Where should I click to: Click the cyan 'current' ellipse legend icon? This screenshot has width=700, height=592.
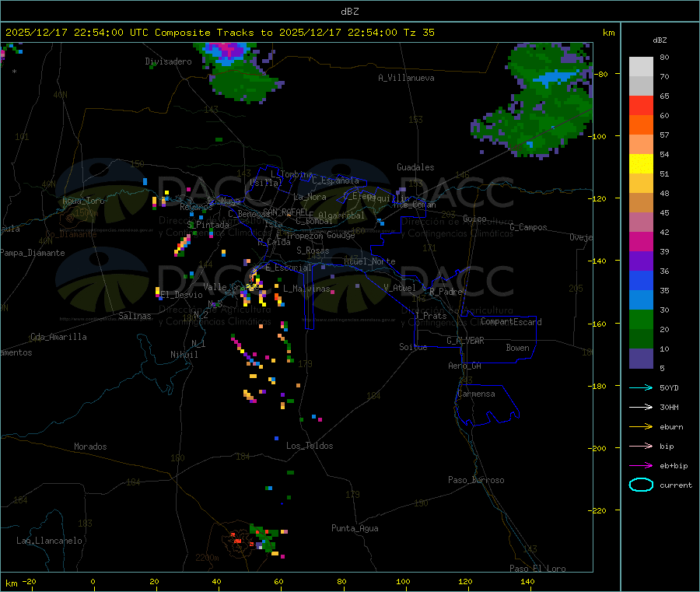641,485
